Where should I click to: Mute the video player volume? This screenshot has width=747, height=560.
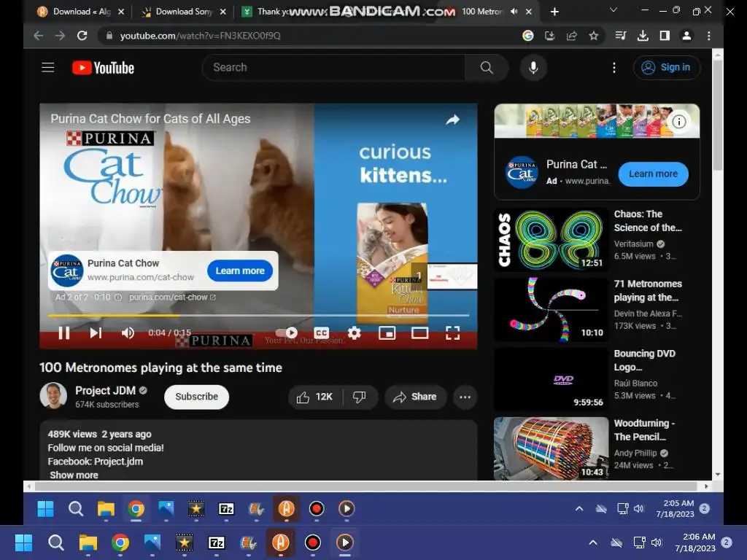click(x=128, y=332)
